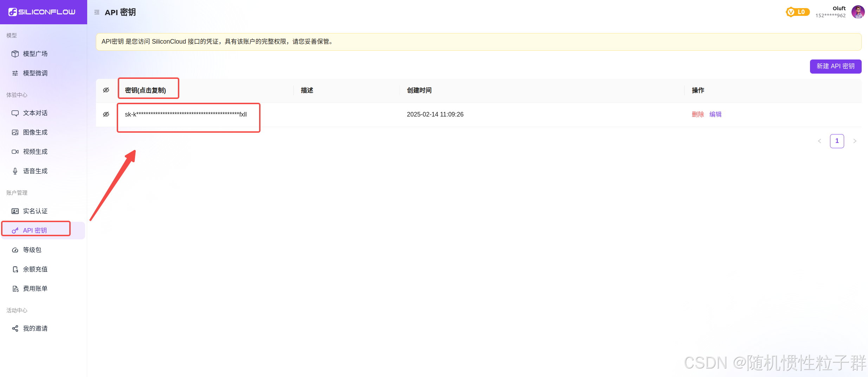
Task: Click the SiliconFlow logo
Action: pos(42,12)
